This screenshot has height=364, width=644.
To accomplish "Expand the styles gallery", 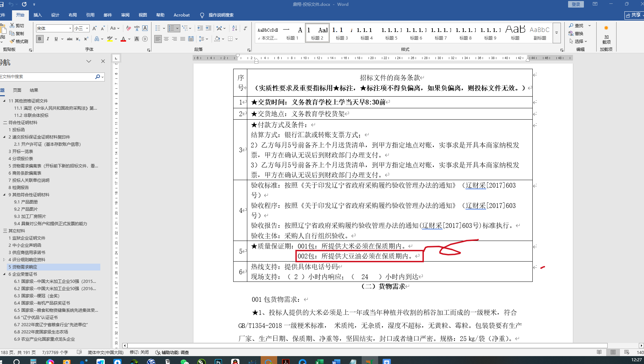I will 557,33.
